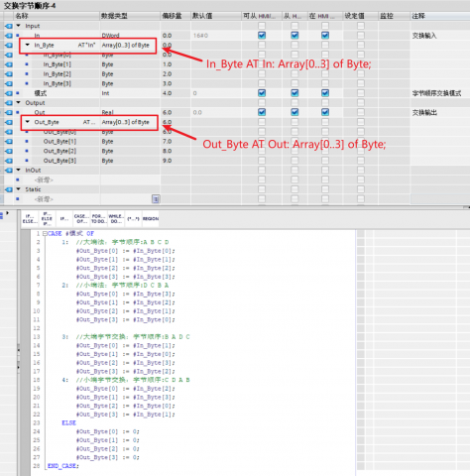Insert CASE...OF statement snippet
The height and width of the screenshot is (476, 470).
[81, 219]
